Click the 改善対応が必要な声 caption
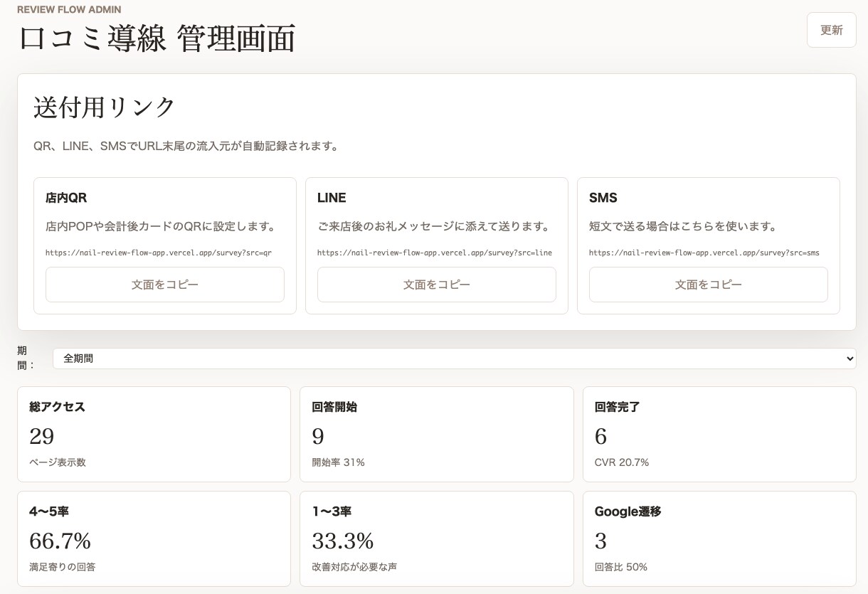 pos(354,567)
